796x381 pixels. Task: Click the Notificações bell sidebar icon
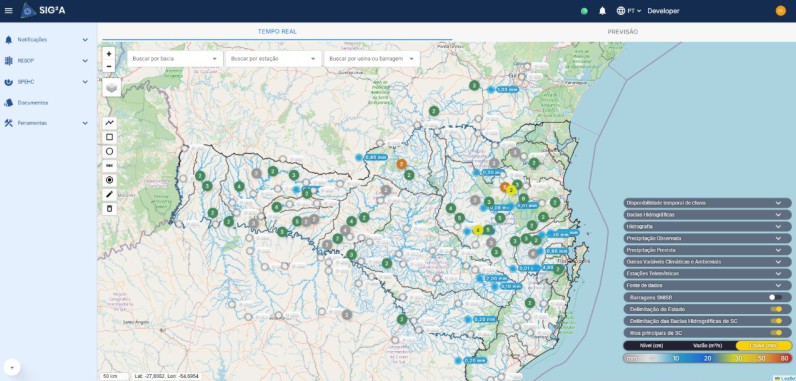(8, 40)
